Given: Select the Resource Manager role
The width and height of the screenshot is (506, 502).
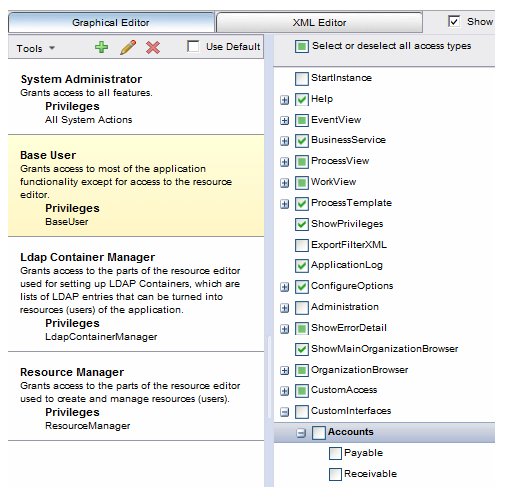Looking at the screenshot, I should (136, 397).
